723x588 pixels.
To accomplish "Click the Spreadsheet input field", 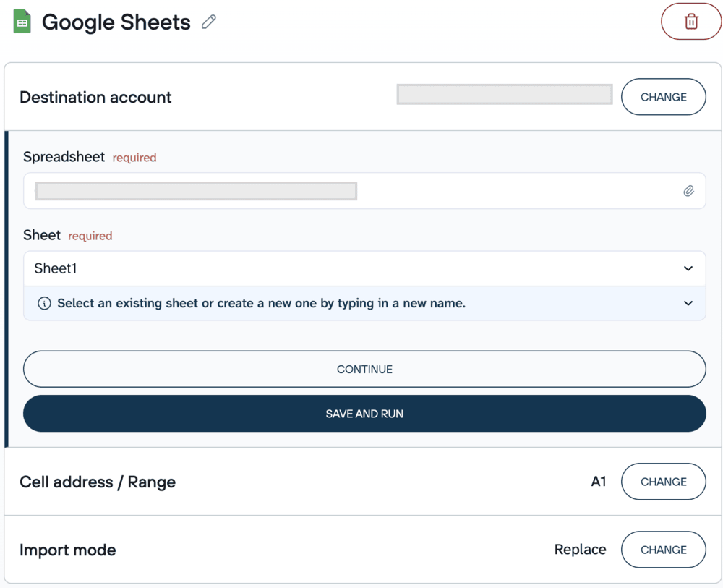I will [x=289, y=191].
